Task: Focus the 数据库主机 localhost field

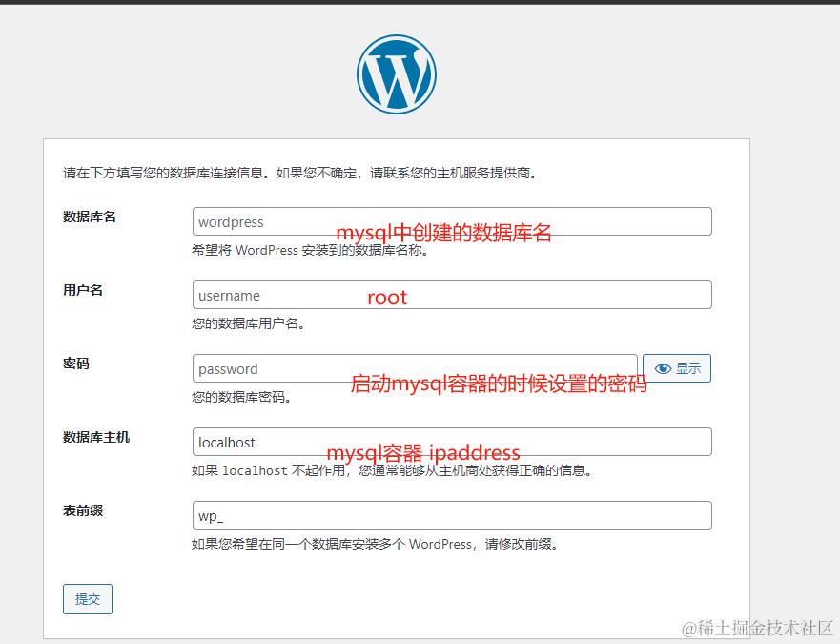Action: click(x=452, y=442)
